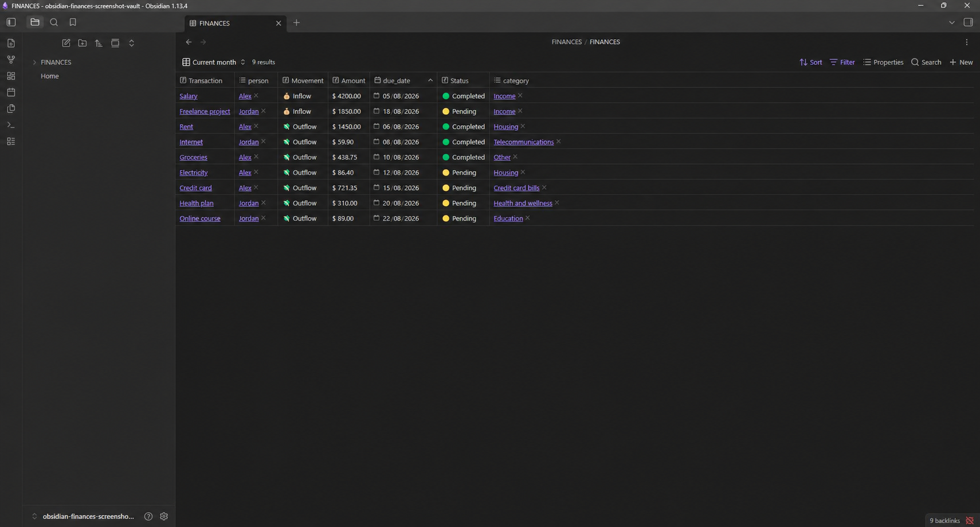Open the more options three-dot menu
Viewport: 980px width, 527px height.
point(966,42)
